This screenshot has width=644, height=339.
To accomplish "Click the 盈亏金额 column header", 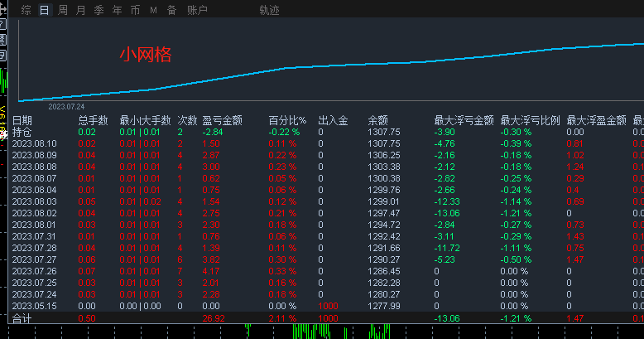I will [x=222, y=120].
